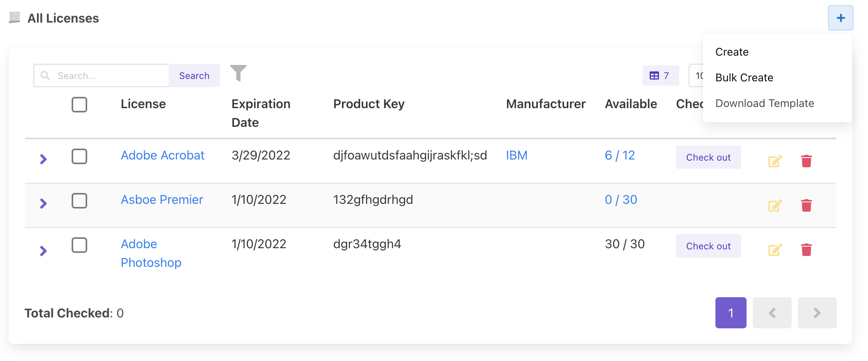Edit the Adobe Photoshop license

point(775,250)
